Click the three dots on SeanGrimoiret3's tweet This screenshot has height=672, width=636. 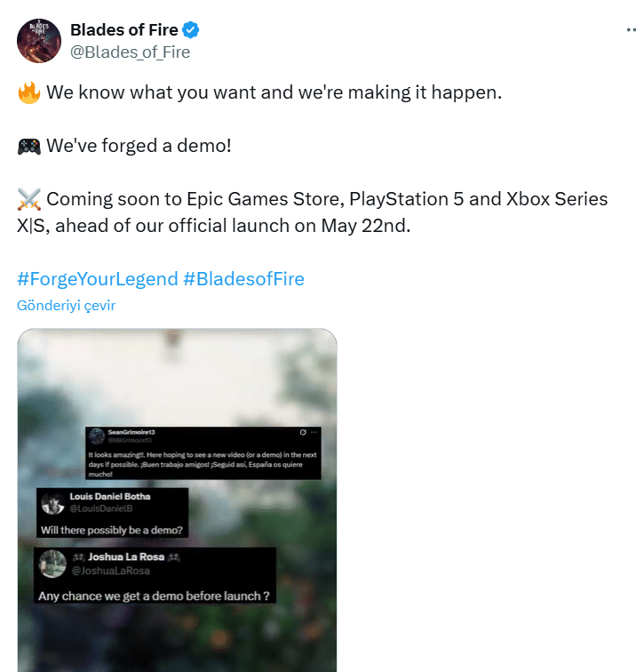[x=314, y=432]
